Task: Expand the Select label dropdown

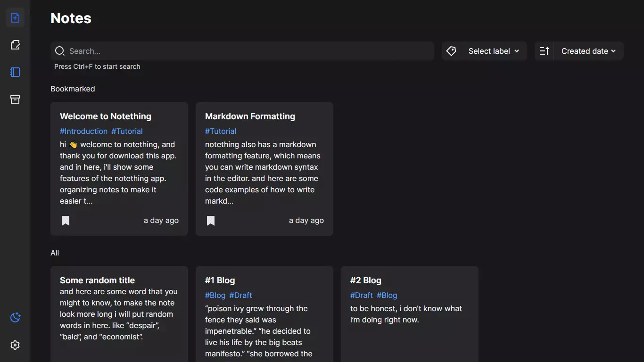Action: [x=493, y=51]
